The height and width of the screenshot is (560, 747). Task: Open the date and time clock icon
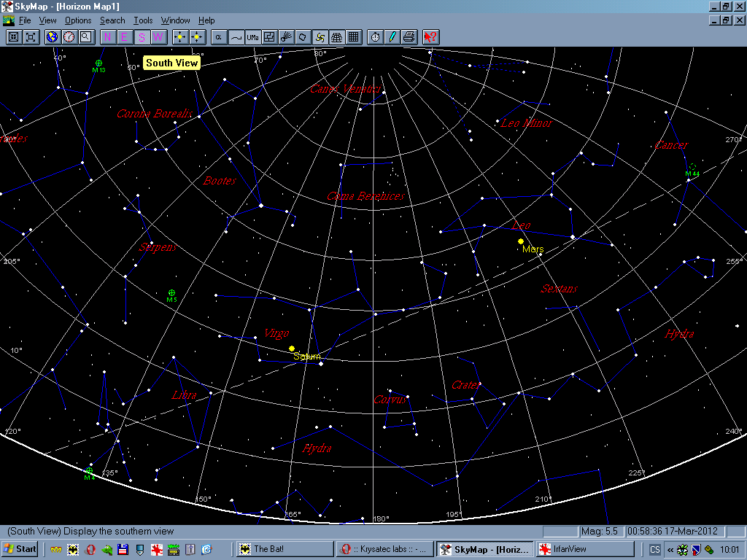69,37
